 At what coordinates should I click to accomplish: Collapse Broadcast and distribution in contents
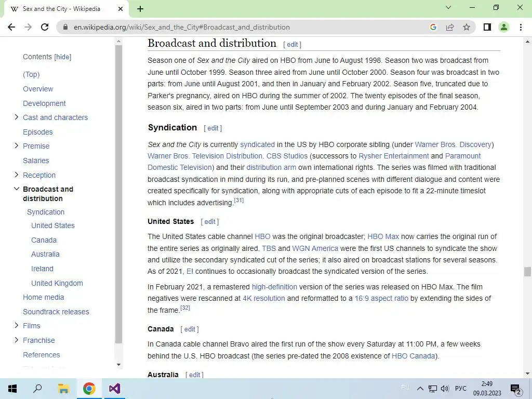click(x=16, y=189)
